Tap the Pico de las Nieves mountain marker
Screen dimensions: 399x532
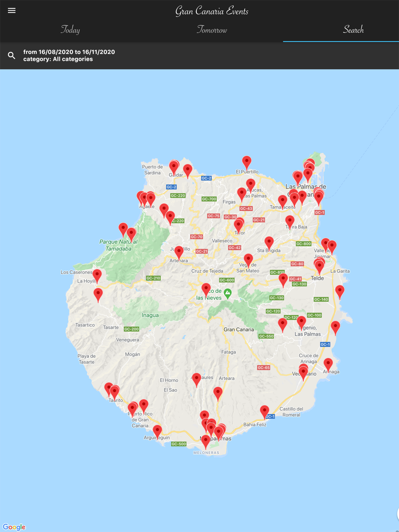[227, 294]
